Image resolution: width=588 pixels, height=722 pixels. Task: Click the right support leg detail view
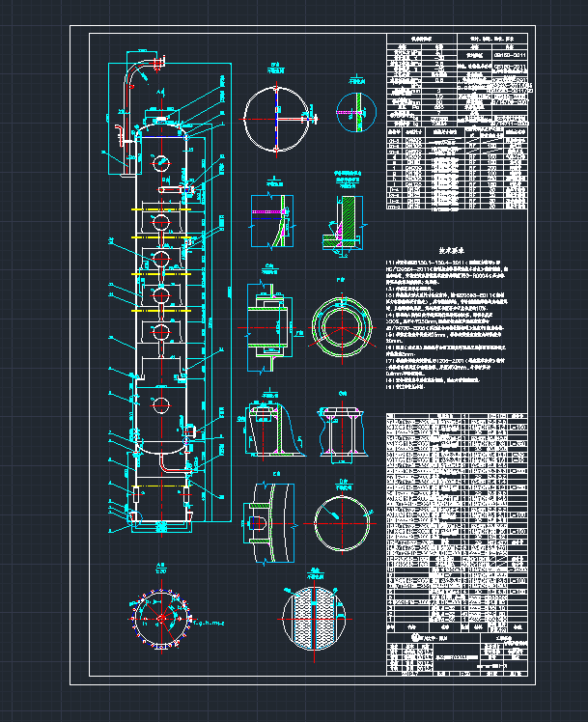click(344, 423)
